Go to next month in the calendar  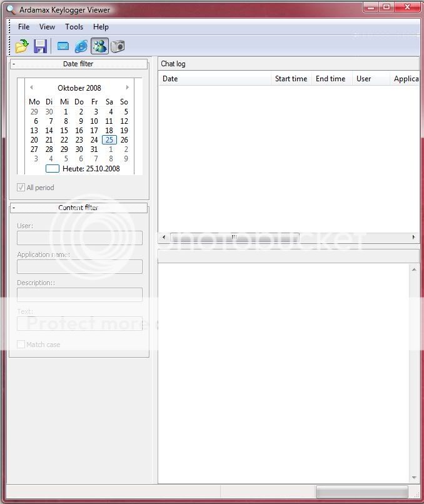128,88
